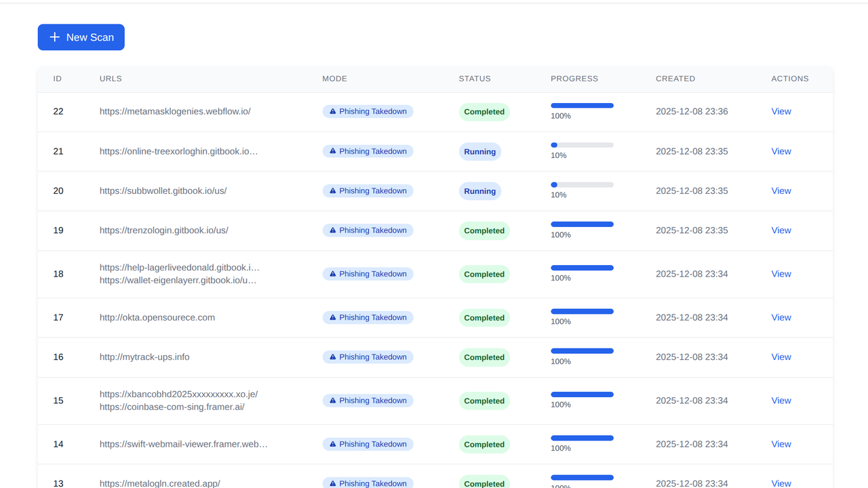Click the CREATED column header
Viewport: 868px width, 488px height.
point(675,79)
